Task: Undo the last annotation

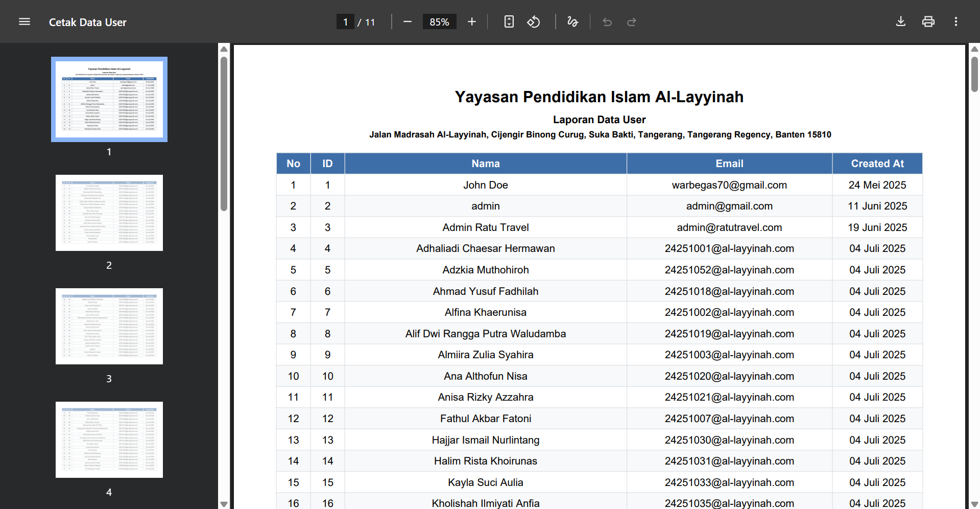Action: [607, 21]
